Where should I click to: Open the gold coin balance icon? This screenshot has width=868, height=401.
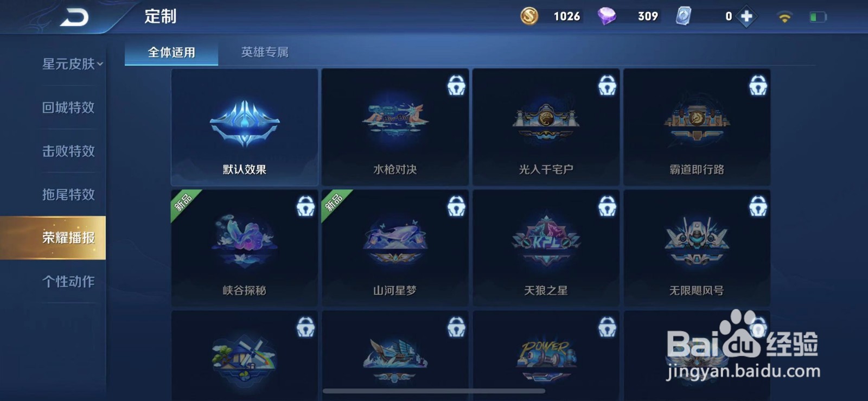[529, 16]
